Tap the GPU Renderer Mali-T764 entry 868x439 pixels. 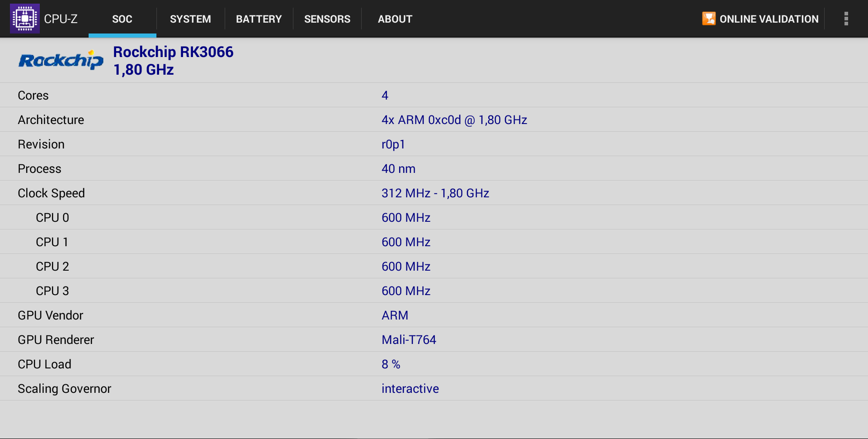pos(409,340)
